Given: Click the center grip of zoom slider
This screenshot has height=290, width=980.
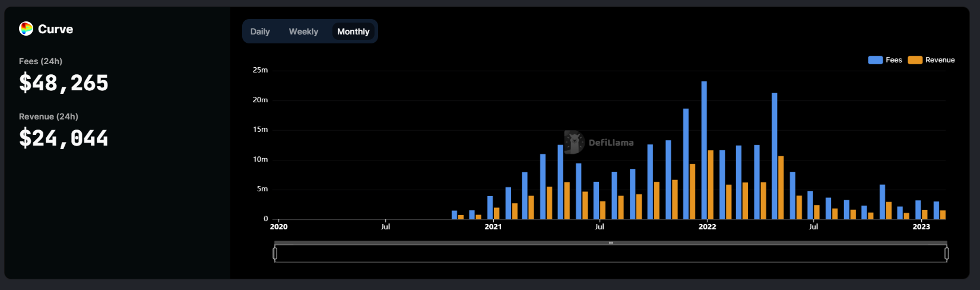Looking at the screenshot, I should pyautogui.click(x=611, y=243).
